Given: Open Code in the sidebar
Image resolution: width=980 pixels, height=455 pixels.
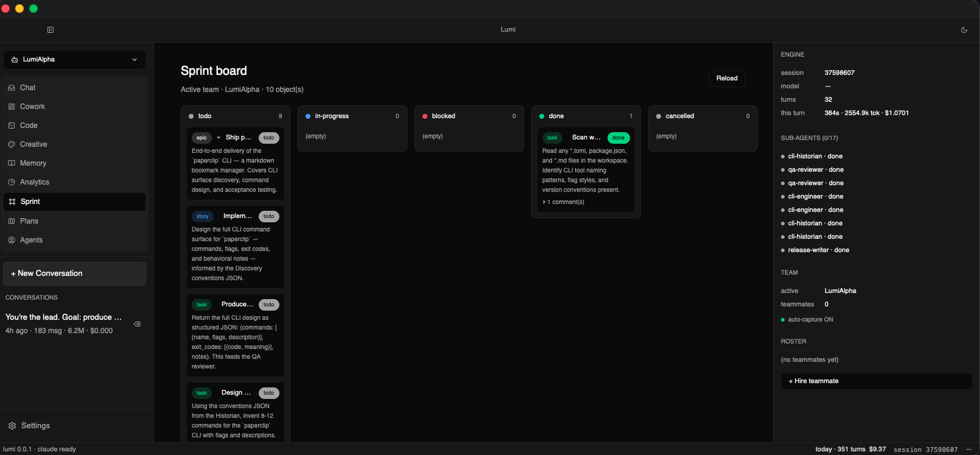Looking at the screenshot, I should pyautogui.click(x=74, y=125).
